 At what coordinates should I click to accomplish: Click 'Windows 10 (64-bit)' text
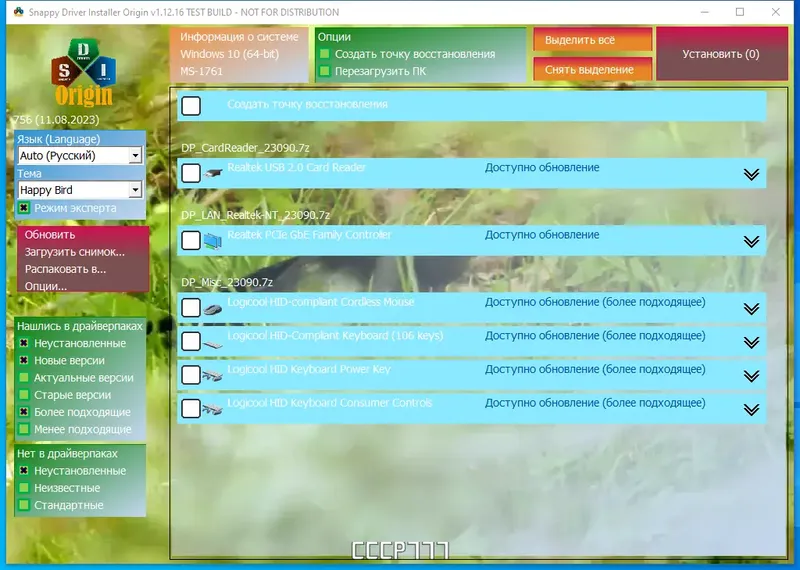coord(230,54)
